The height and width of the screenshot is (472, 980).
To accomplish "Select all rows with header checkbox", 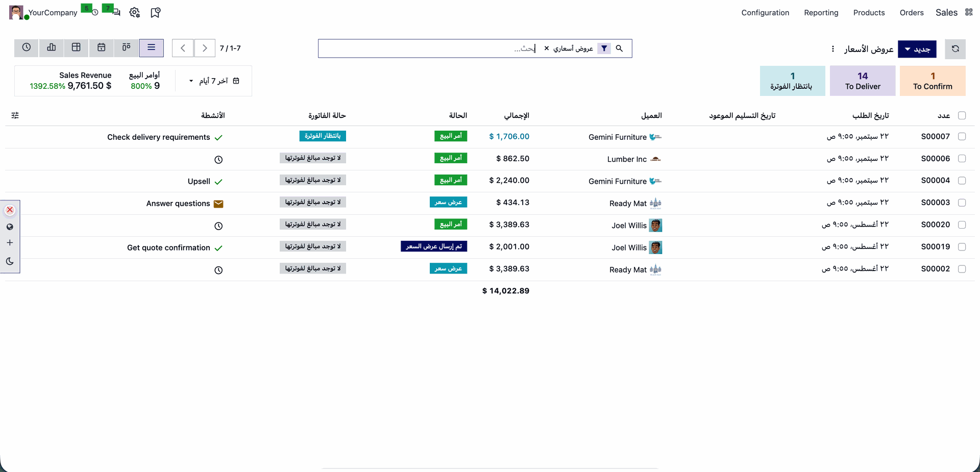I will pyautogui.click(x=962, y=116).
